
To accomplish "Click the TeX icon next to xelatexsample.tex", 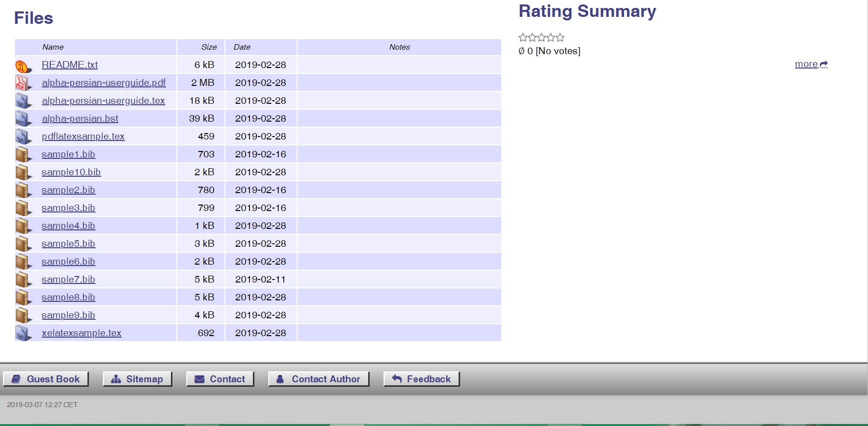I will tap(22, 333).
